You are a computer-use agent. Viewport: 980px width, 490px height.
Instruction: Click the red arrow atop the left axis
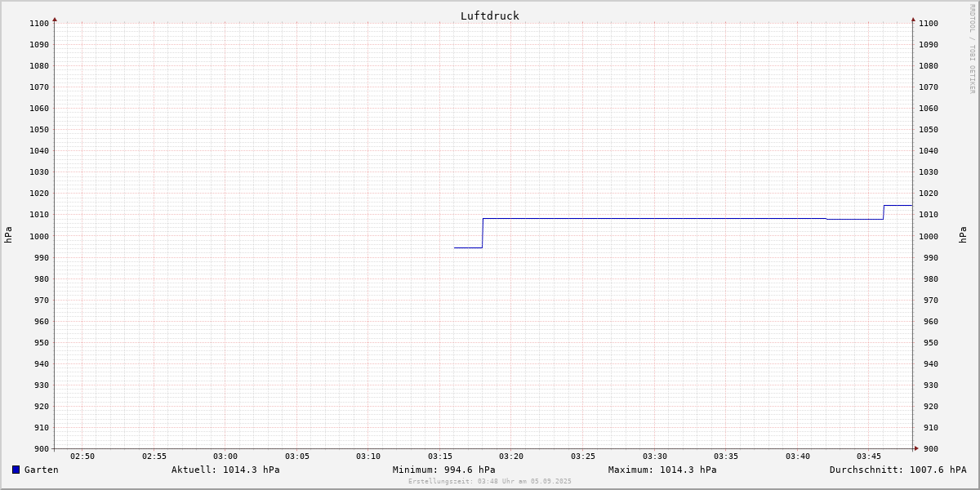click(x=55, y=19)
